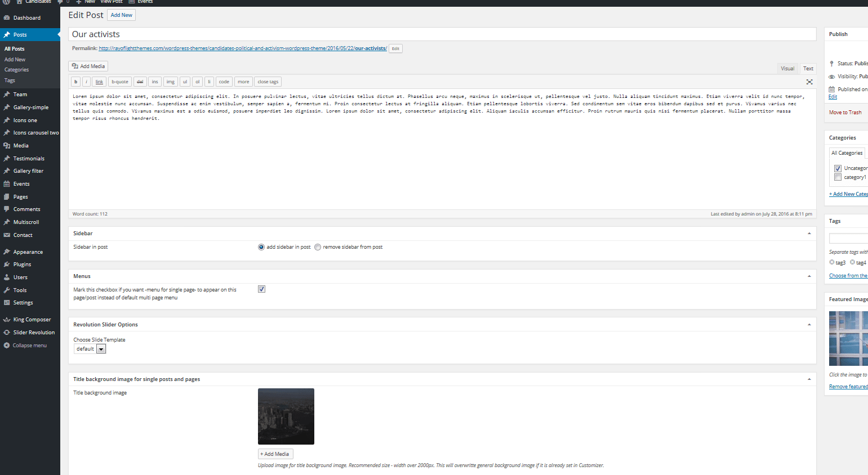Screen dimensions: 868x475
Task: Open King Composer in the sidebar
Action: coord(32,320)
